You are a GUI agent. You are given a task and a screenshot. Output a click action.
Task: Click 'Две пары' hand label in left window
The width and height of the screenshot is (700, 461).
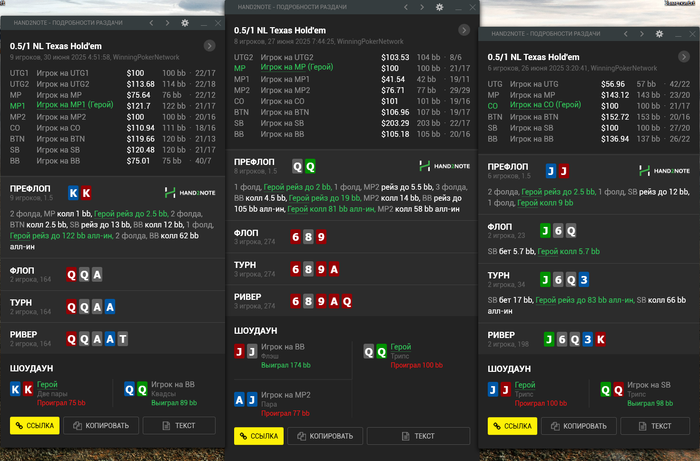pyautogui.click(x=52, y=394)
